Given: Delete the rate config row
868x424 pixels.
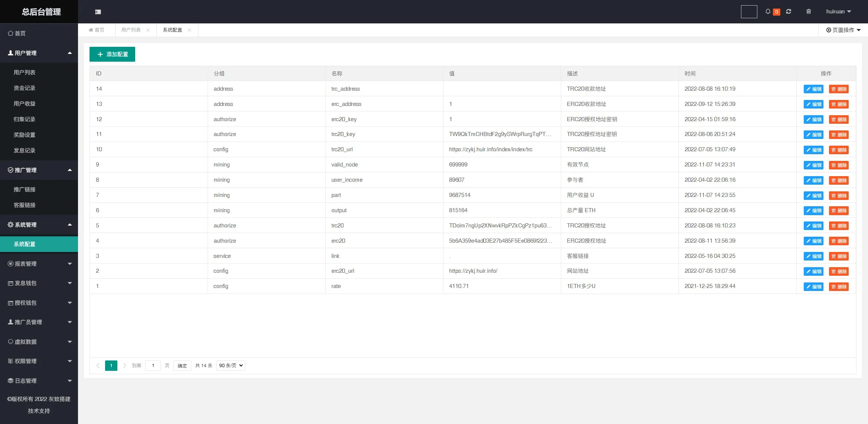Looking at the screenshot, I should click(839, 287).
